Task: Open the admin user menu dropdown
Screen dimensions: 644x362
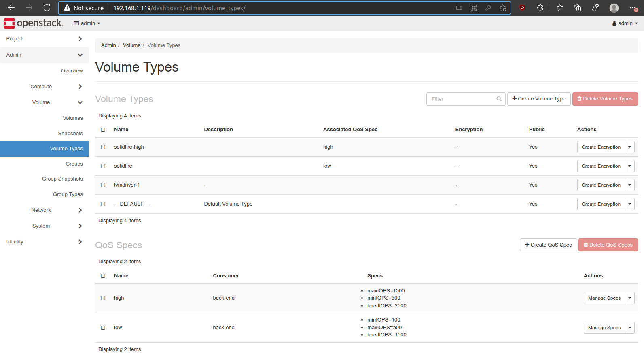Action: (x=625, y=23)
